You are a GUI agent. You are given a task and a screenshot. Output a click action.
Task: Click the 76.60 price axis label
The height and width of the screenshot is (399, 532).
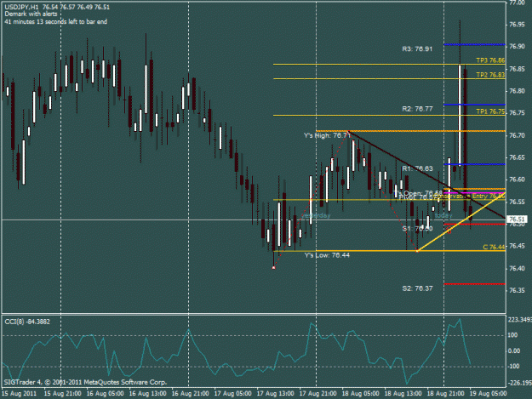(x=517, y=180)
